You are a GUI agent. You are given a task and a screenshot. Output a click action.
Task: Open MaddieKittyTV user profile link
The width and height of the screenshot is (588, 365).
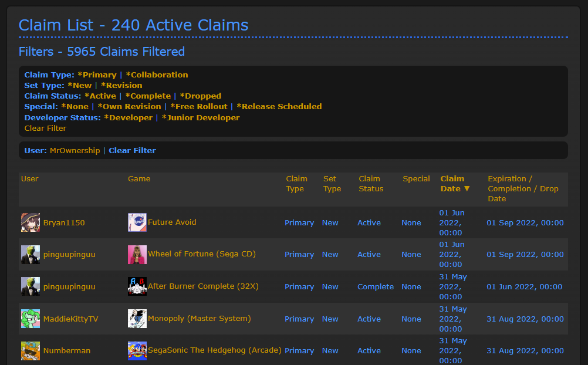pyautogui.click(x=70, y=319)
